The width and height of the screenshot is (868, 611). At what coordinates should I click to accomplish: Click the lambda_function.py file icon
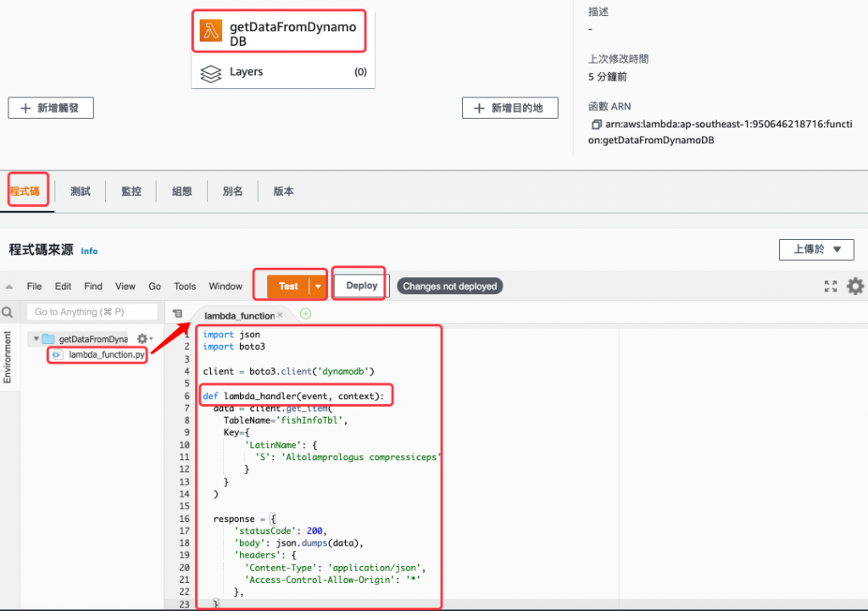pos(56,355)
